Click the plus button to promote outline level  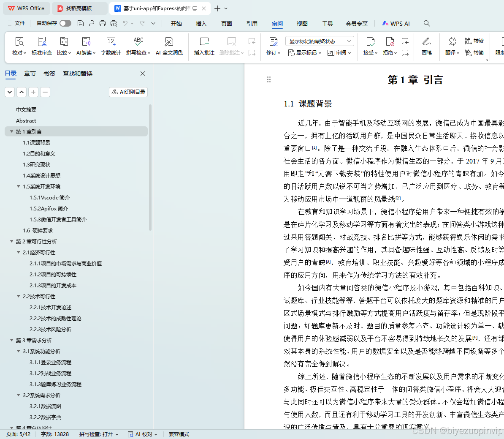tap(33, 92)
